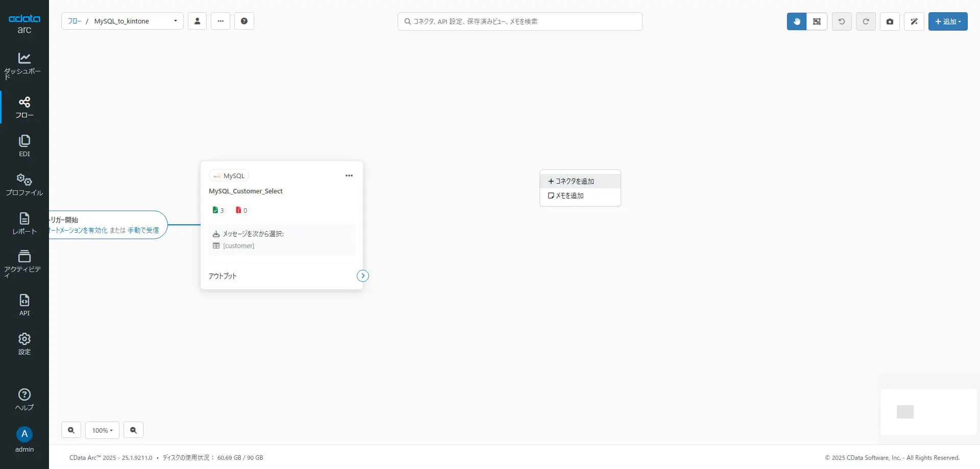Click the admin user avatar
The height and width of the screenshot is (469, 980).
[24, 434]
